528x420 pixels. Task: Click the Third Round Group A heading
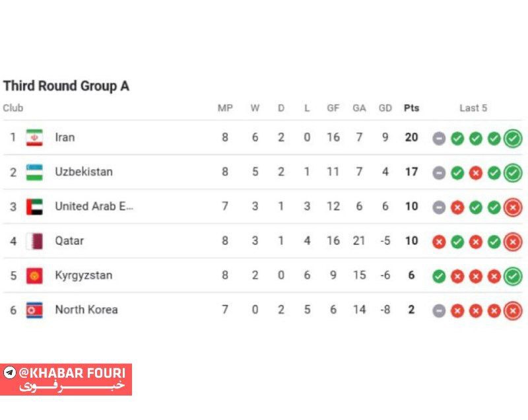pyautogui.click(x=66, y=86)
